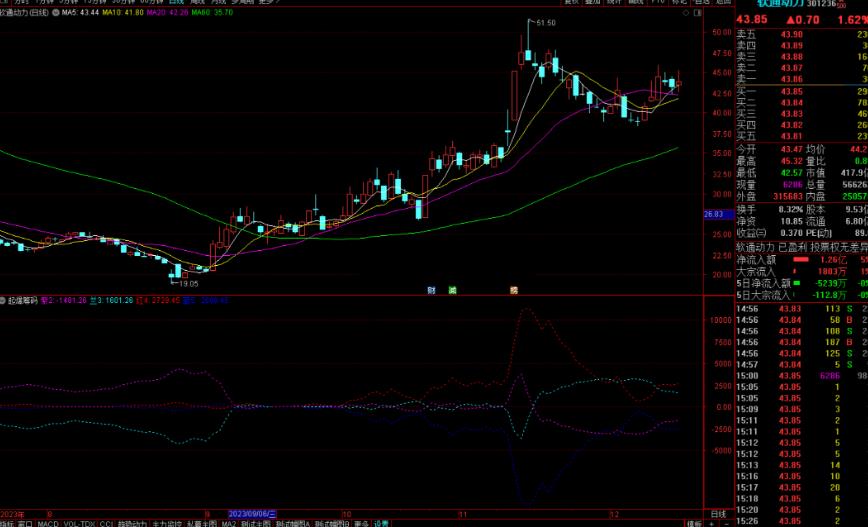Click the 起爆筹码 indicator name
The image size is (868, 527).
[x=23, y=301]
